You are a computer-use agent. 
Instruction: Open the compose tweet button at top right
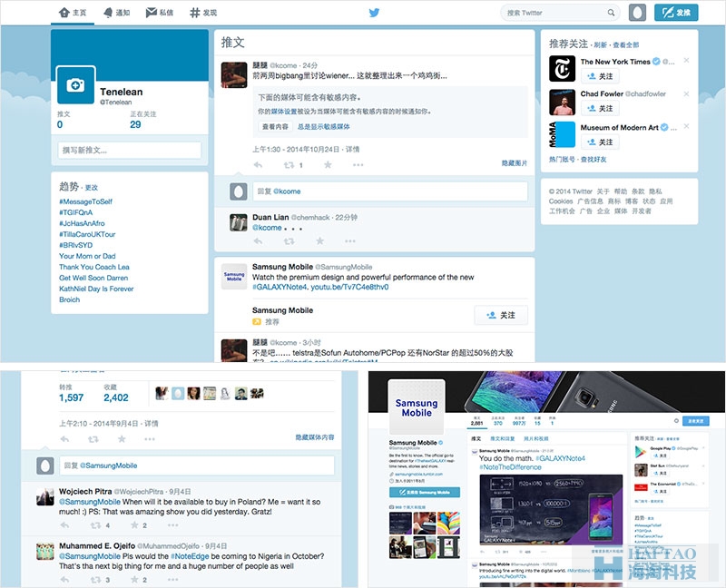[676, 13]
